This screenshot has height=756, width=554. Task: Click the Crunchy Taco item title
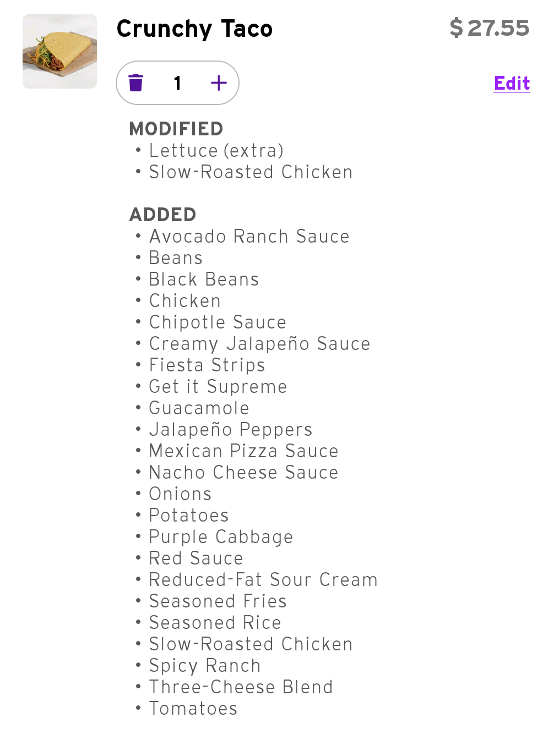point(194,29)
